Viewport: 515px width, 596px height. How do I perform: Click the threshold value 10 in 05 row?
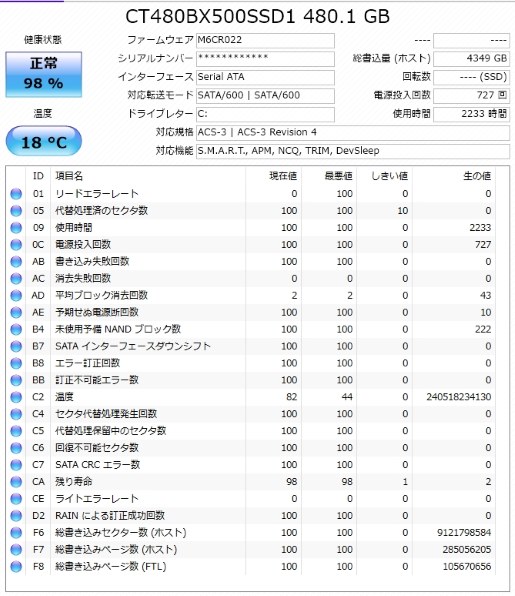click(x=403, y=211)
